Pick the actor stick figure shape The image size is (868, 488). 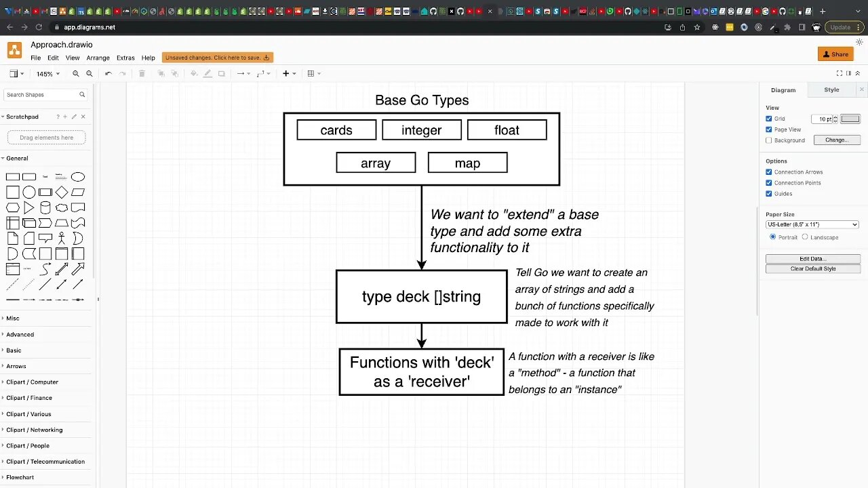62,239
